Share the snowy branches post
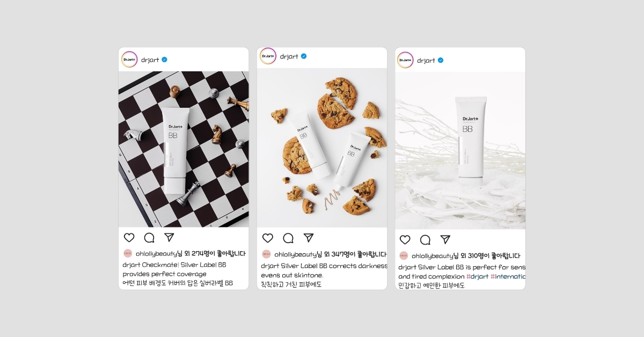The height and width of the screenshot is (337, 644). click(445, 239)
